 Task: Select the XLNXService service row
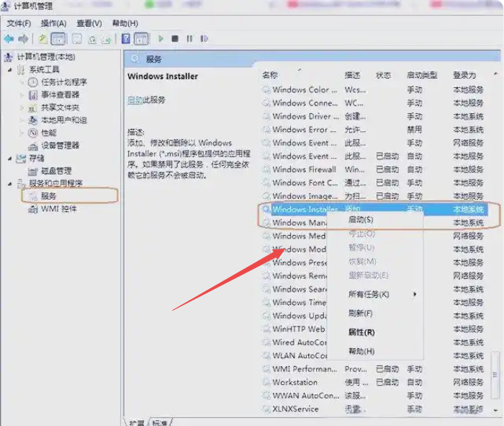pos(374,409)
